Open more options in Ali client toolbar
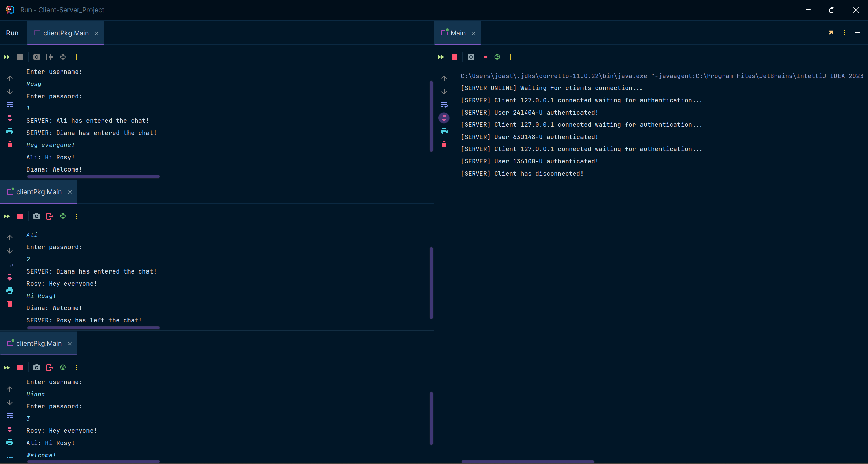Screen dimensions: 868x464 76,216
